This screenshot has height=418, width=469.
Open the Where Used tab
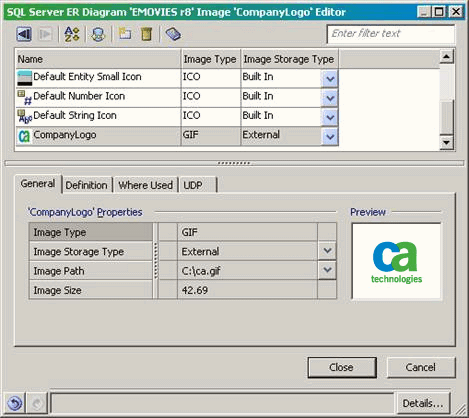pyautogui.click(x=145, y=185)
